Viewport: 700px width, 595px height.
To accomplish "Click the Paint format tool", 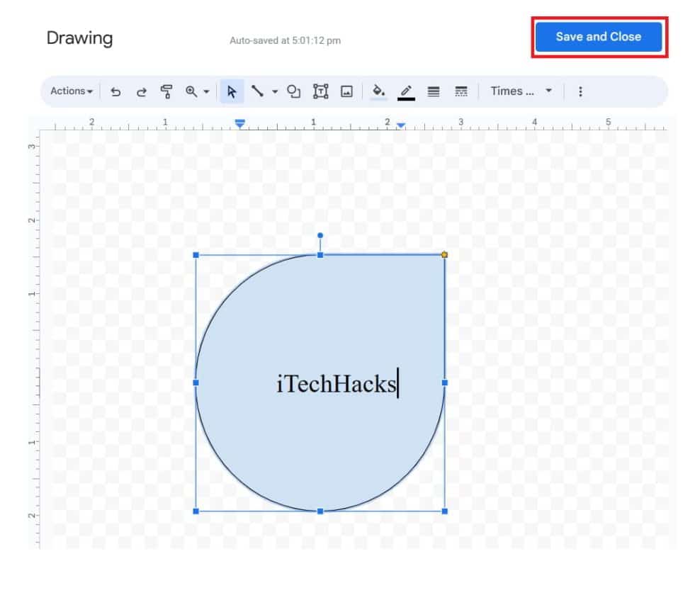I will (x=168, y=91).
